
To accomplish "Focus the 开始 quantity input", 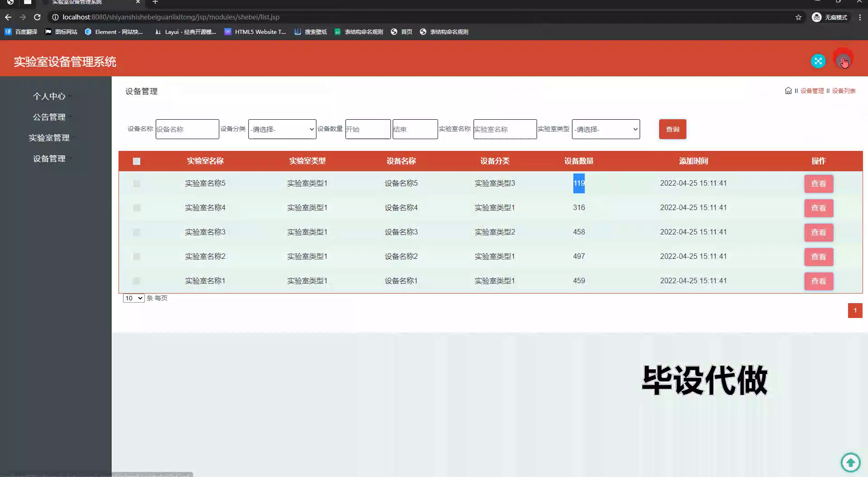I will (x=368, y=129).
